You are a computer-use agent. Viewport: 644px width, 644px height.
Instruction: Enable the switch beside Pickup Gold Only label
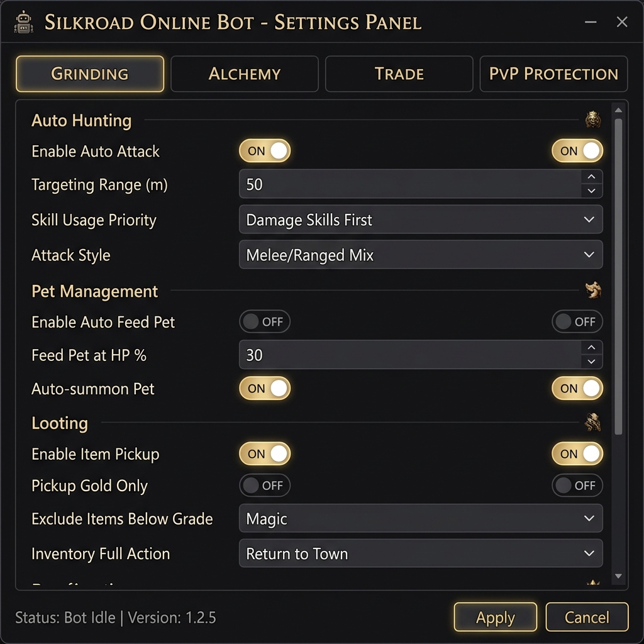[265, 486]
